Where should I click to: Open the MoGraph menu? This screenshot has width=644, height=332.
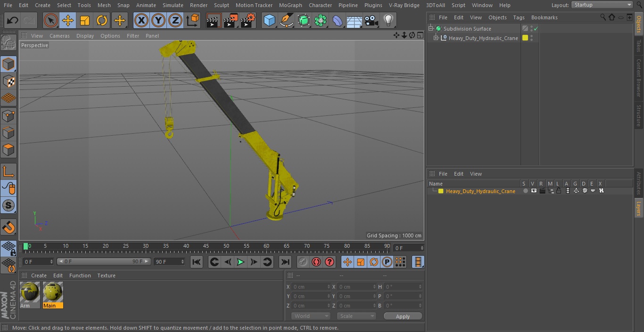click(x=290, y=5)
